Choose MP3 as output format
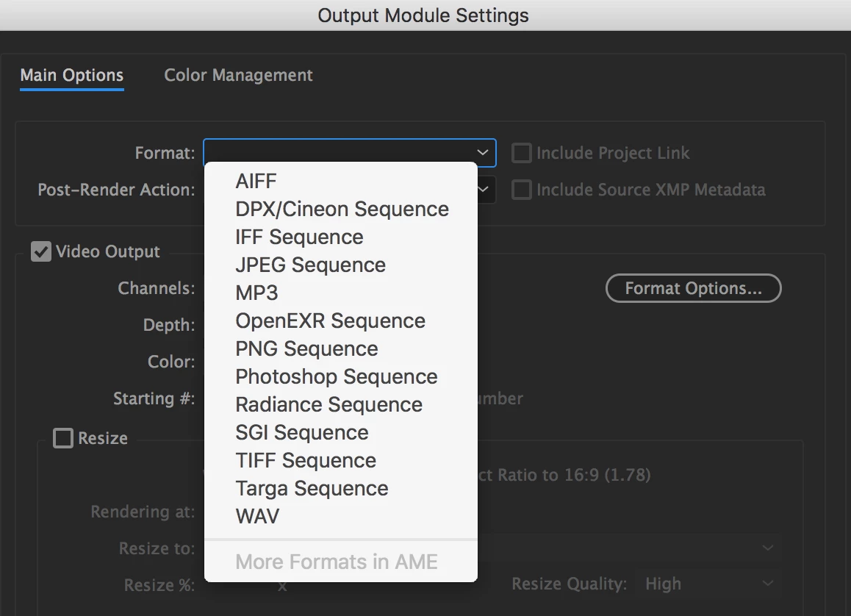Image resolution: width=851 pixels, height=616 pixels. (256, 293)
